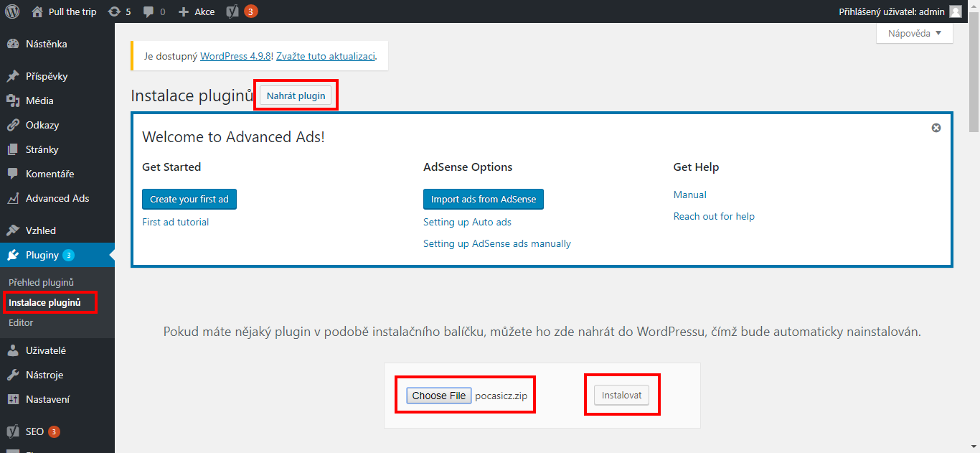This screenshot has height=453, width=980.
Task: Click the pages icon beside Stránky
Action: (13, 149)
